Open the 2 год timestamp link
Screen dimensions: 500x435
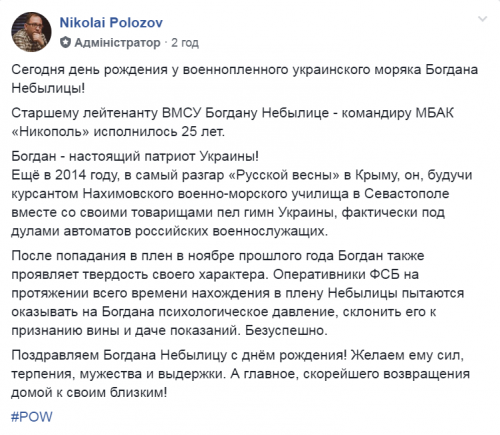point(185,43)
